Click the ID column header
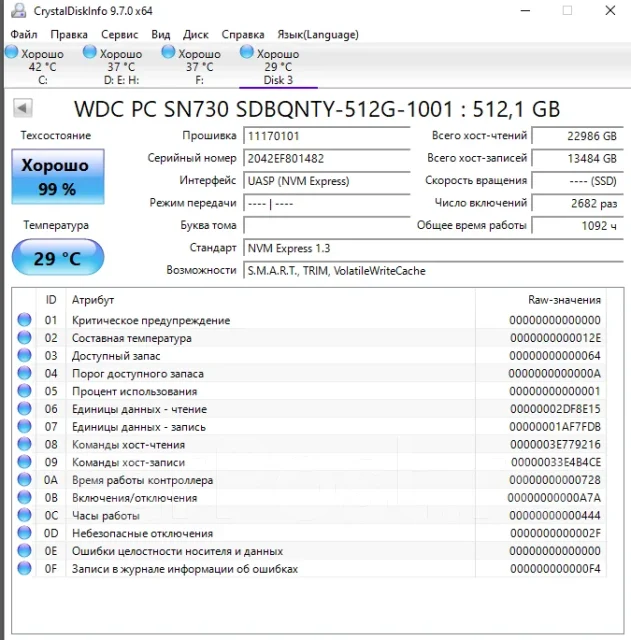Viewport: 631px width, 640px height. [51, 300]
